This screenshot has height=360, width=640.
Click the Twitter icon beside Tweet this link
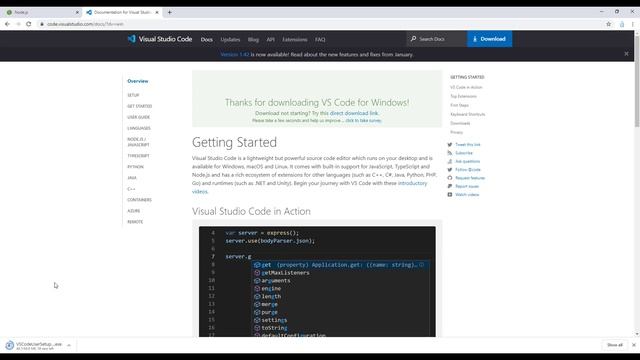pyautogui.click(x=450, y=144)
